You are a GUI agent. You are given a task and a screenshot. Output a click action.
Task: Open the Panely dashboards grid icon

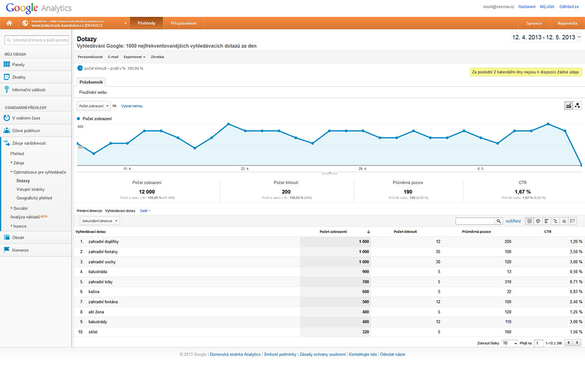[7, 64]
